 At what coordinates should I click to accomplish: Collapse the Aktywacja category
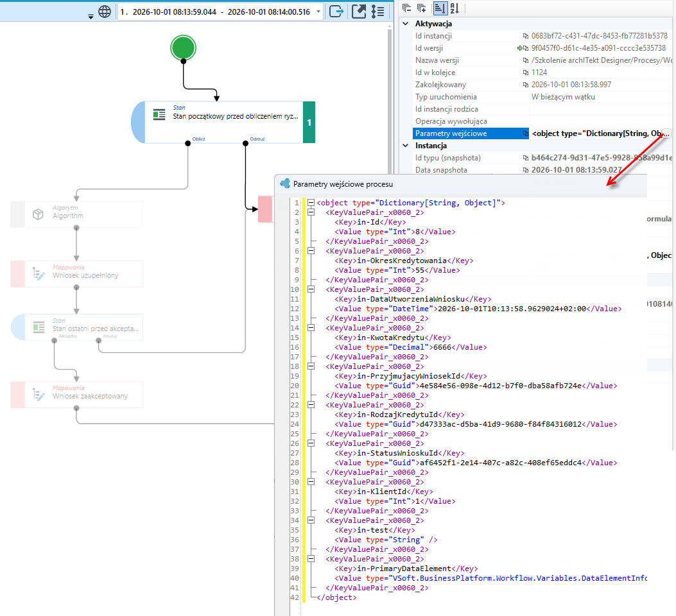(x=405, y=24)
